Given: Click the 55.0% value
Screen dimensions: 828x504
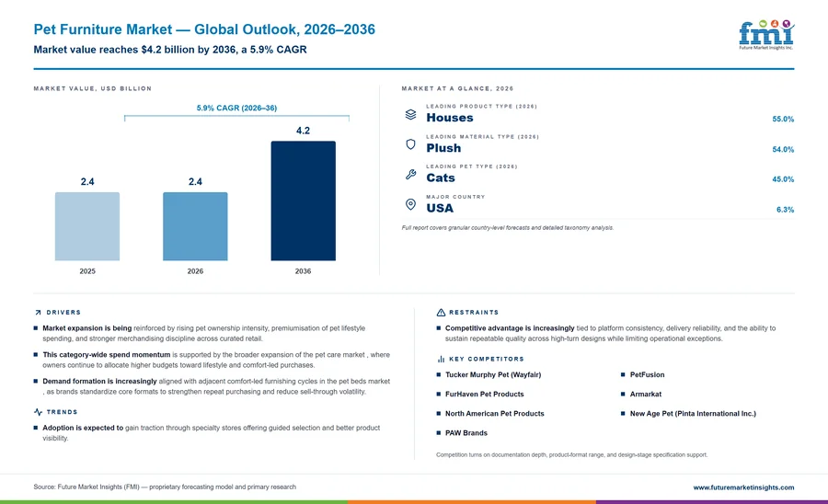Looking at the screenshot, I should click(x=783, y=120).
